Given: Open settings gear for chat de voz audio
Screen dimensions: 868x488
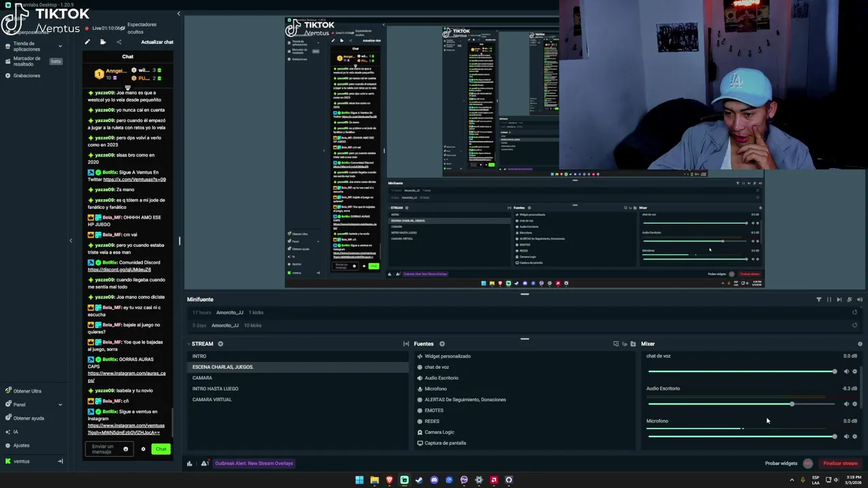Looking at the screenshot, I should [854, 371].
